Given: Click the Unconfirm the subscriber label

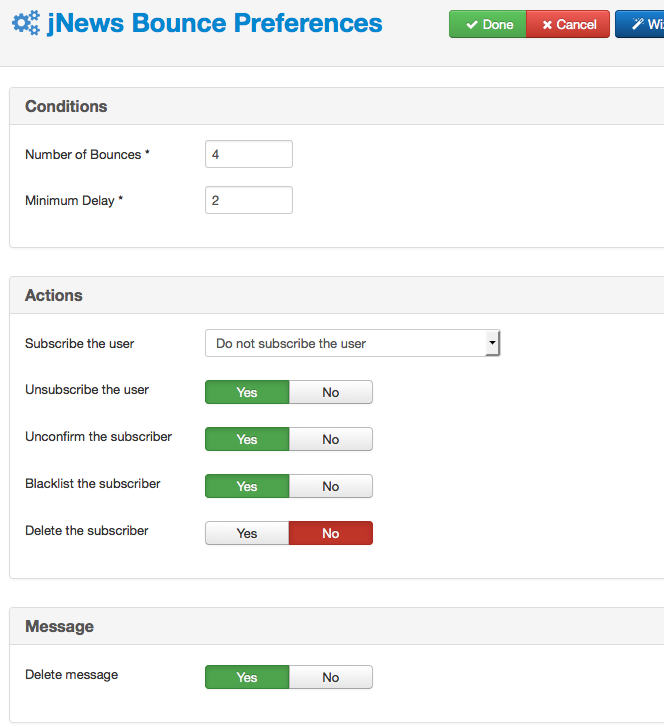Looking at the screenshot, I should pyautogui.click(x=98, y=437).
